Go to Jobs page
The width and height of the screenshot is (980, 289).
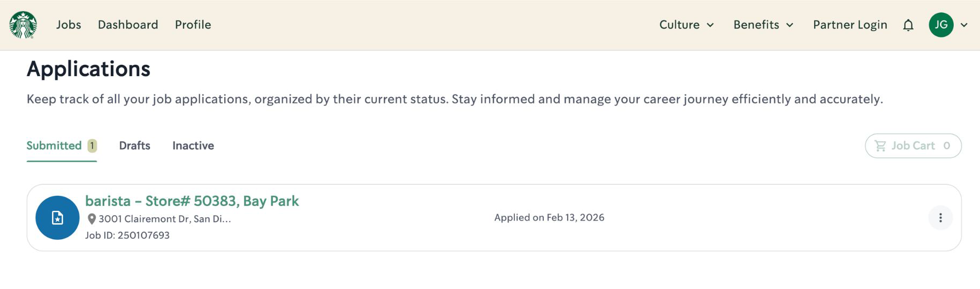tap(69, 25)
